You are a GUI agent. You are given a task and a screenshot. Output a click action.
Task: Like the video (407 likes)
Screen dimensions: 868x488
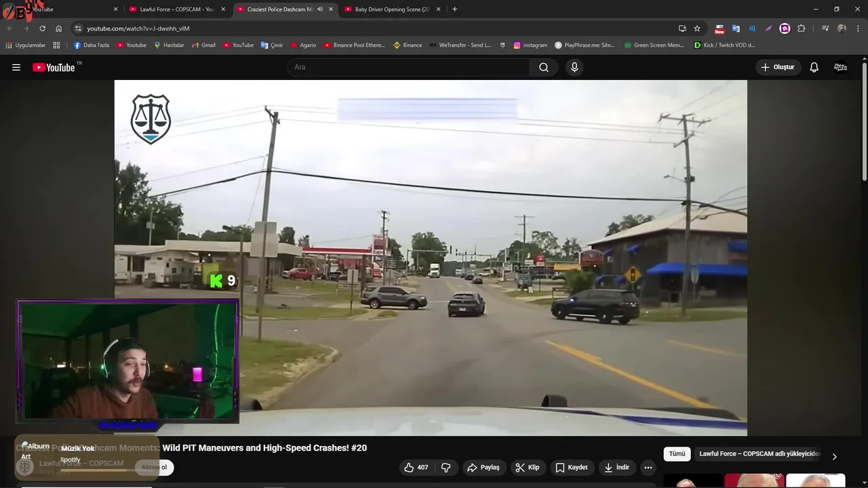click(416, 467)
